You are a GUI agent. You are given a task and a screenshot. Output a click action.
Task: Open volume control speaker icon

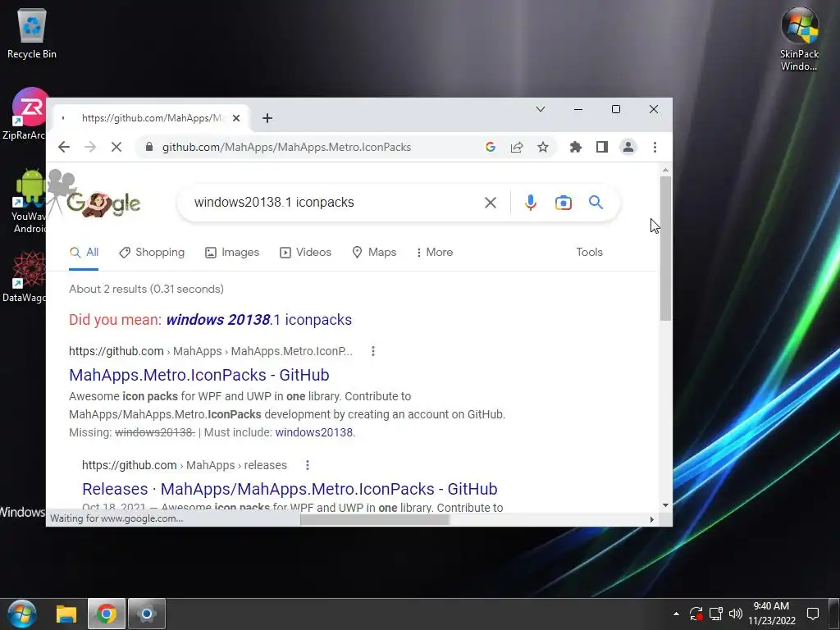736,614
